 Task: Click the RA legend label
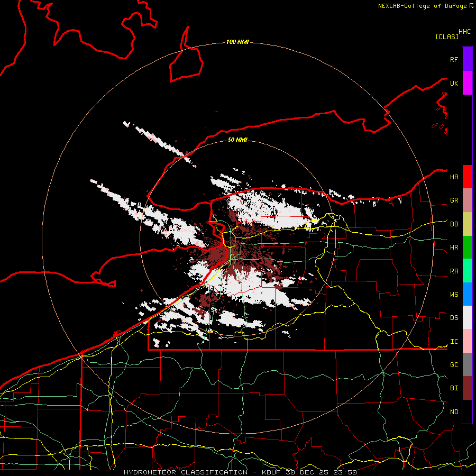pos(454,271)
